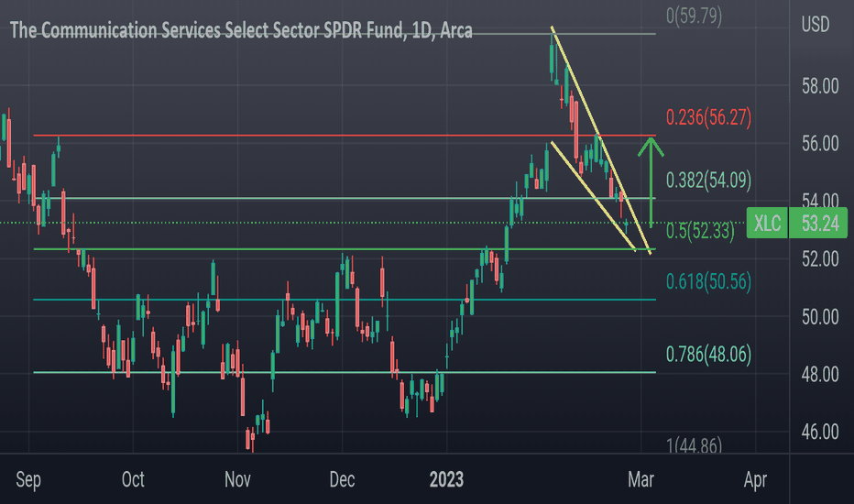
Task: Select the green upward arrow drawing
Action: pyautogui.click(x=651, y=182)
